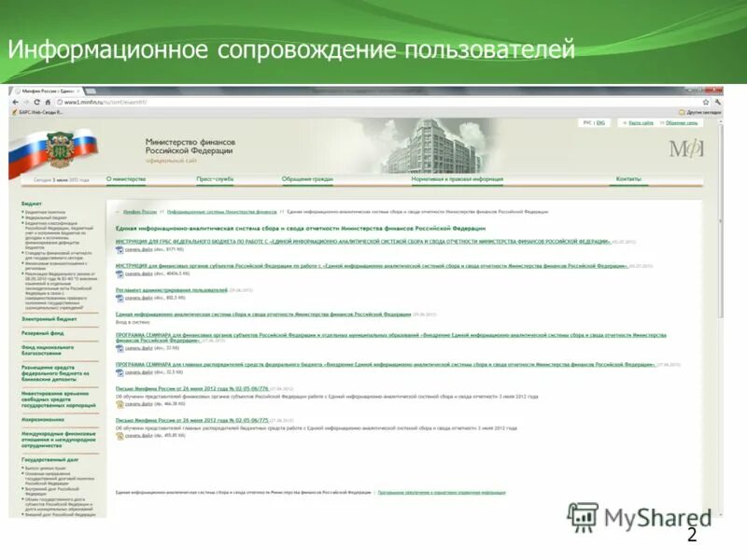Click the file icon under Регламент администрирования пользователей
Image resolution: width=747 pixels, height=560 pixels.
point(119,298)
